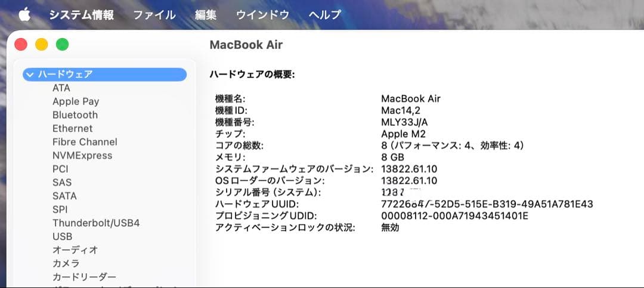Select Apple Pay in the sidebar
The image size is (644, 288).
click(76, 101)
